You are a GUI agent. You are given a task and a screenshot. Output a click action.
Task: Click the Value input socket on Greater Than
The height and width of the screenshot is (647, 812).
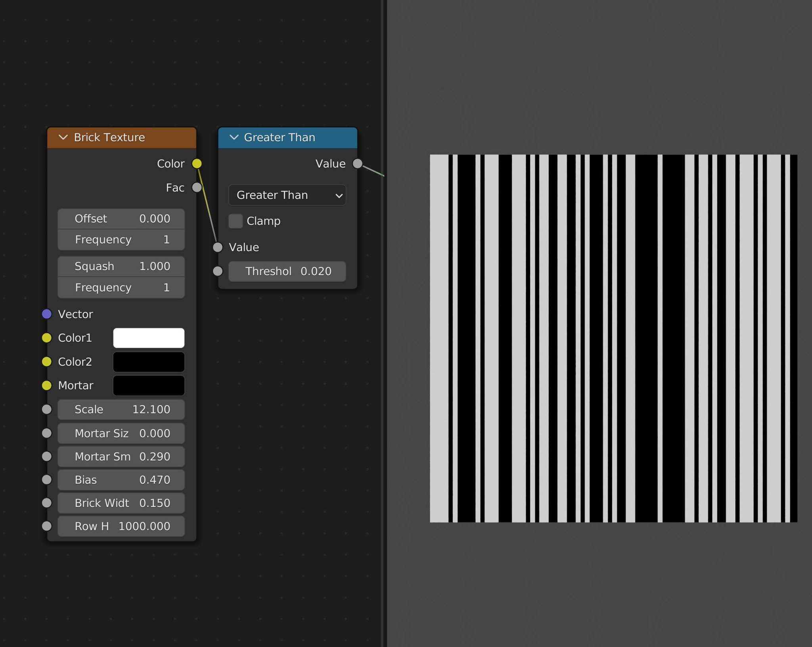coord(218,247)
